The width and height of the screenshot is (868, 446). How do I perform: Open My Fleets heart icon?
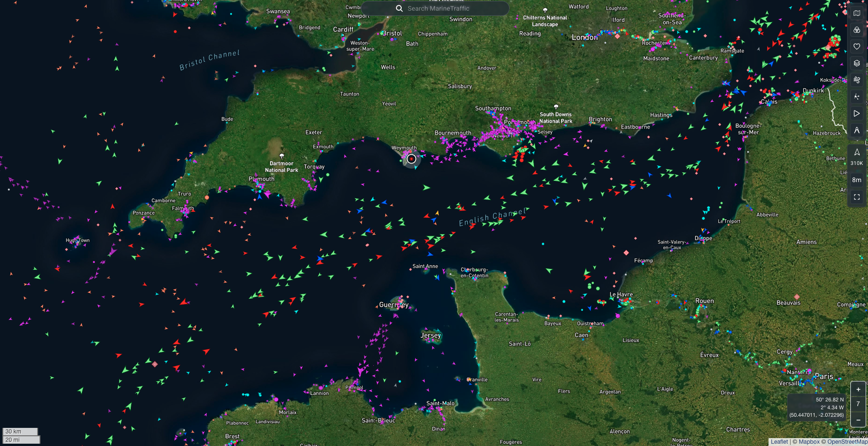pyautogui.click(x=857, y=46)
